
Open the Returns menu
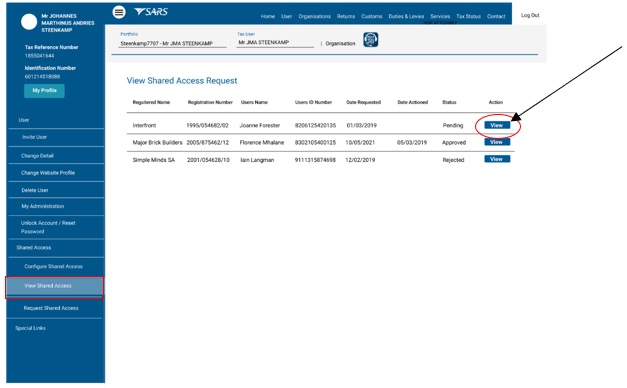346,16
